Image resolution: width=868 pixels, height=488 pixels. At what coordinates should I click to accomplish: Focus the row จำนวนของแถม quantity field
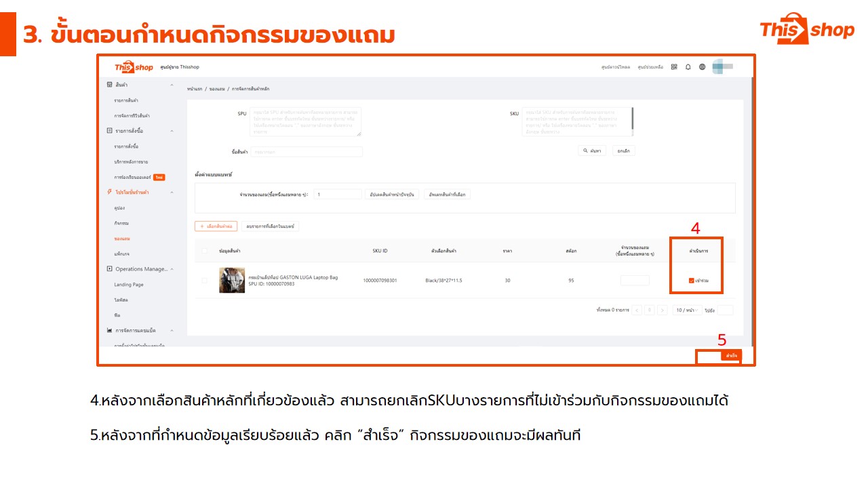point(635,280)
